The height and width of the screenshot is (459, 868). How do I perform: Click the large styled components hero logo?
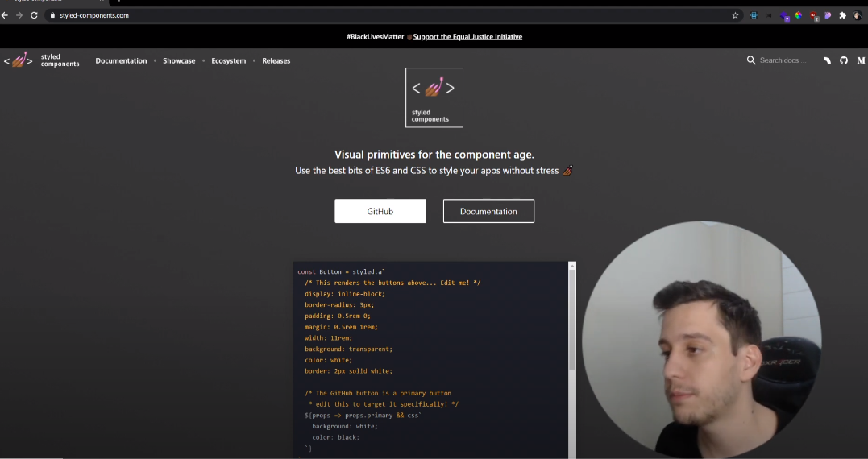coord(434,97)
